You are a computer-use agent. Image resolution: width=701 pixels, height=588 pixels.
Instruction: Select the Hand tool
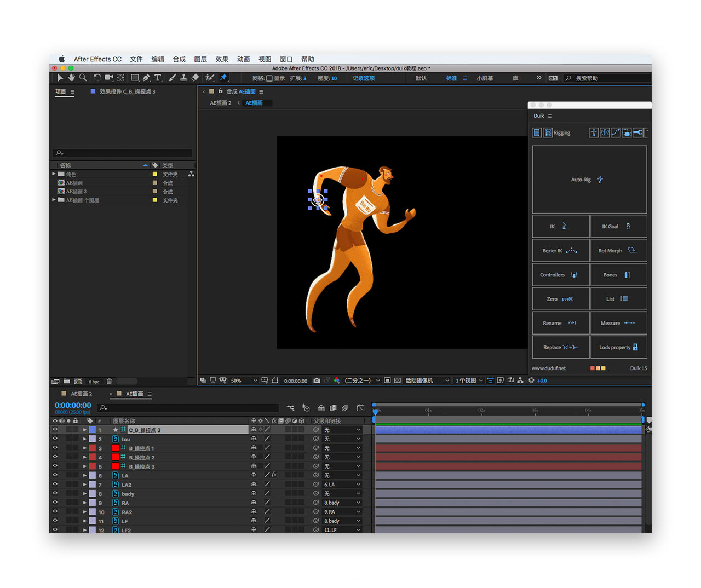(71, 78)
